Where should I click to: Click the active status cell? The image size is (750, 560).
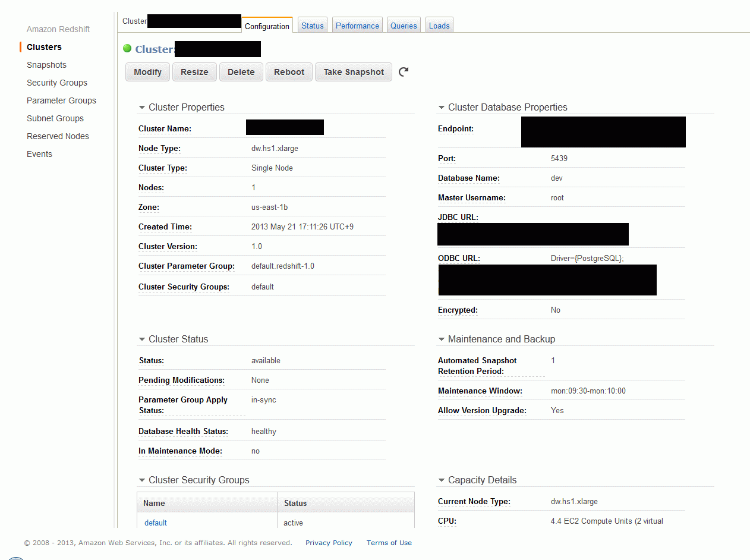[x=294, y=523]
